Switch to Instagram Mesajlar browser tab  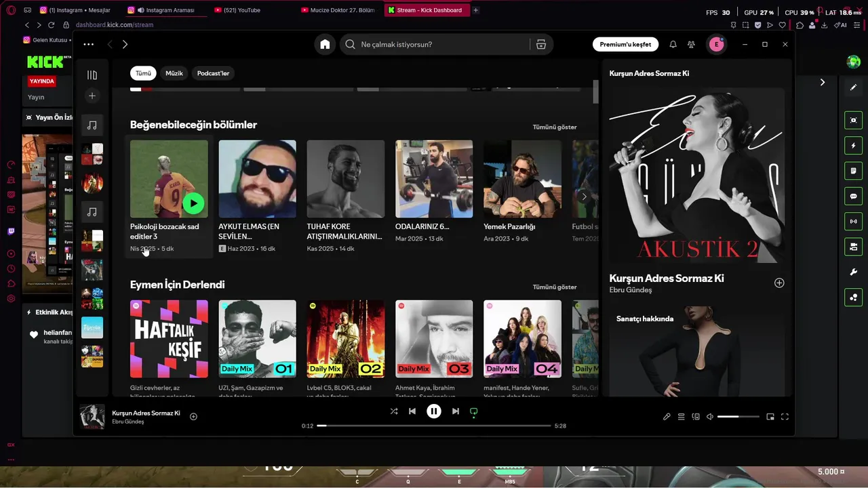click(79, 10)
